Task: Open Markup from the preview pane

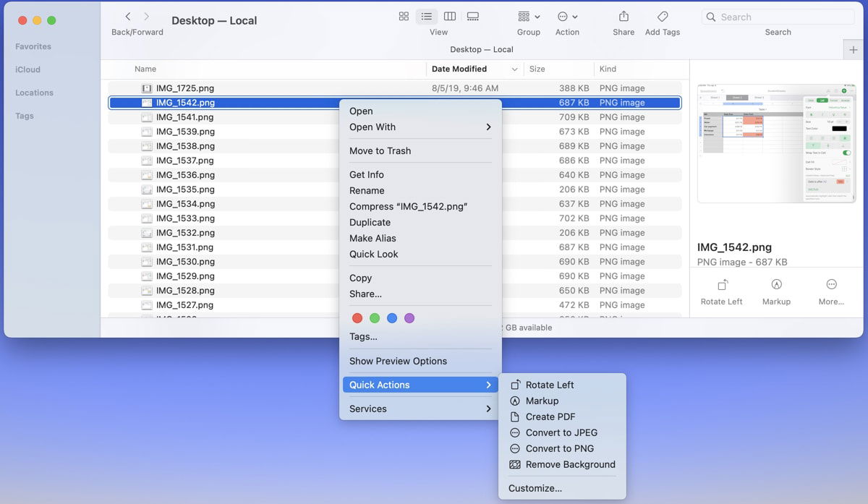Action: (776, 289)
